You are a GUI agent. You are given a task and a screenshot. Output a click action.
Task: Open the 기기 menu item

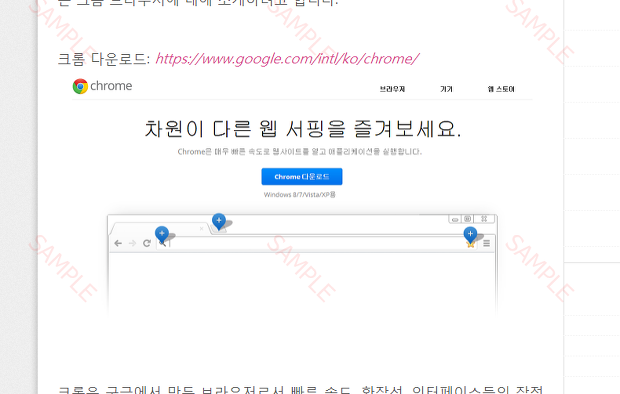pyautogui.click(x=446, y=89)
